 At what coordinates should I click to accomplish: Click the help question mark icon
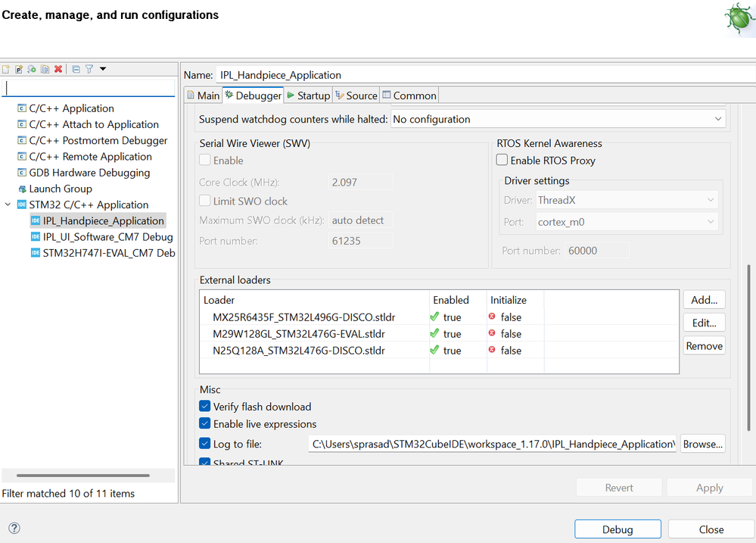point(14,529)
